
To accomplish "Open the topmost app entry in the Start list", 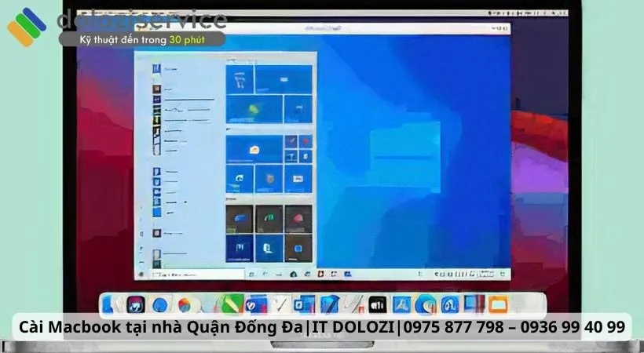I will 166,69.
